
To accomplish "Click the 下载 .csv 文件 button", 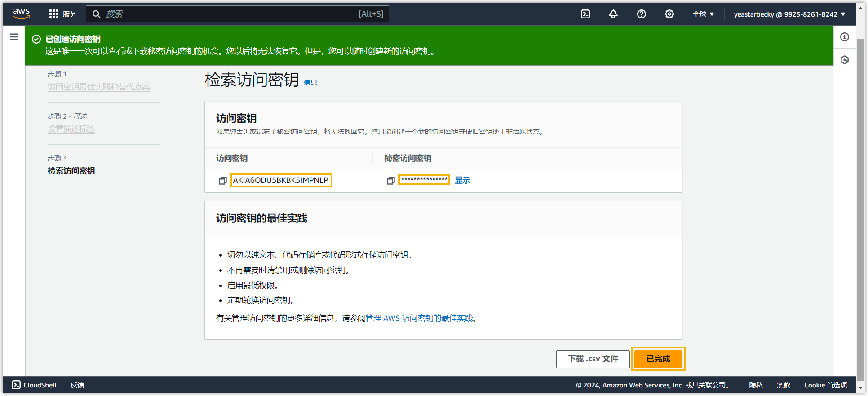I will pos(593,359).
